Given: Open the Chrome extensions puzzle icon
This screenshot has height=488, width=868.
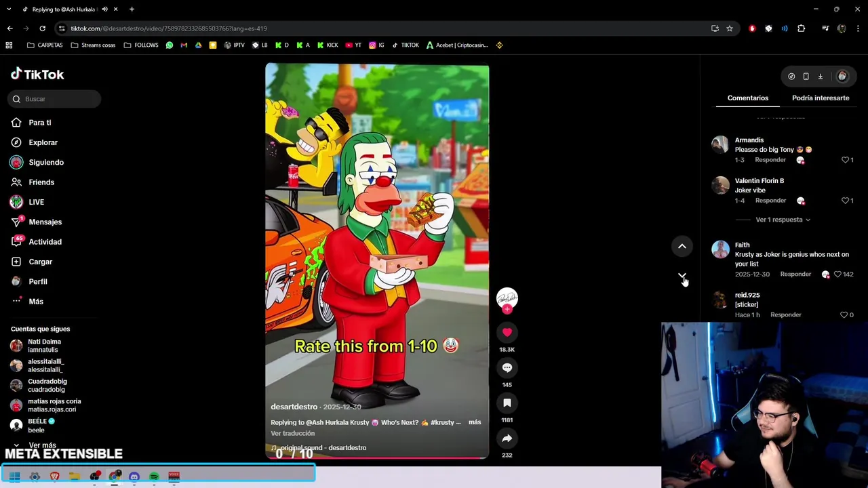Looking at the screenshot, I should click(x=802, y=28).
